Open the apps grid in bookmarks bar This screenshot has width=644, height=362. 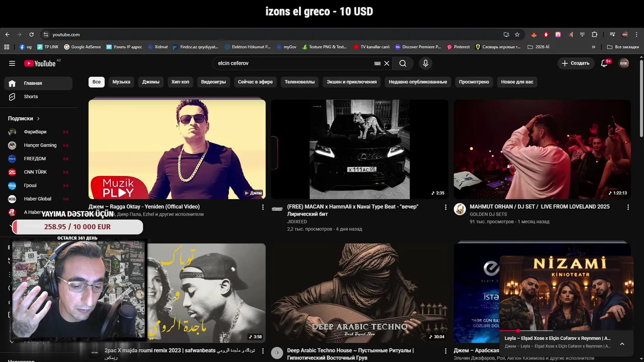(7, 47)
